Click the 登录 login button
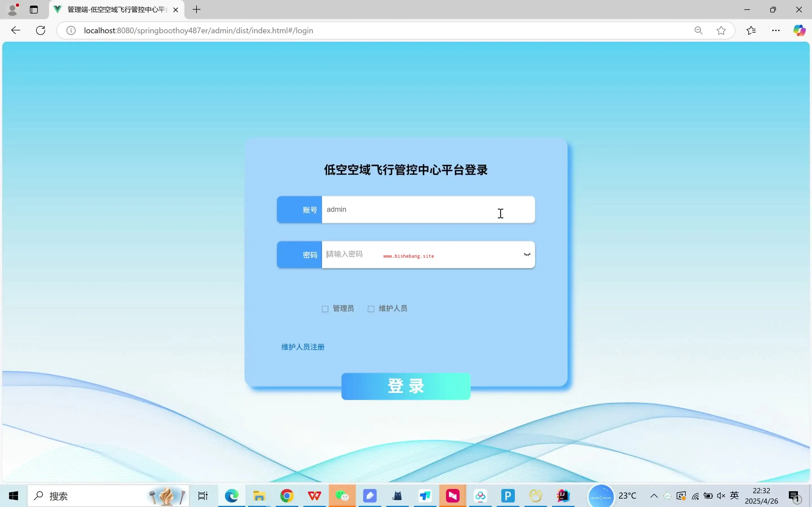Screen dimensions: 812x507 [406, 386]
